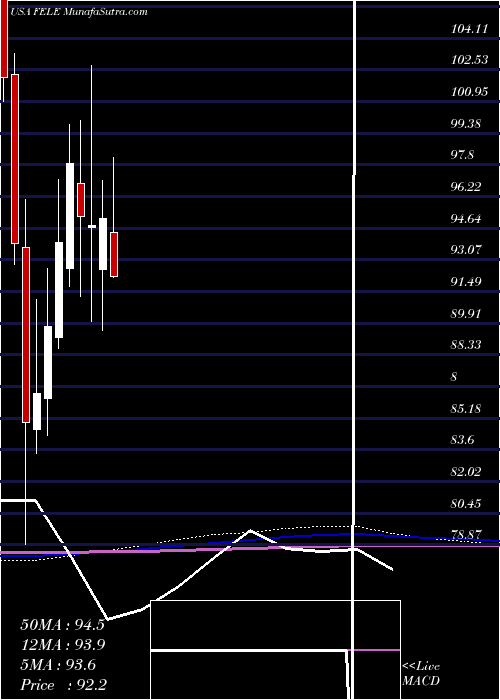The image size is (500, 700).
Task: Click the 50MA : 94.5 reading
Action: (62, 624)
